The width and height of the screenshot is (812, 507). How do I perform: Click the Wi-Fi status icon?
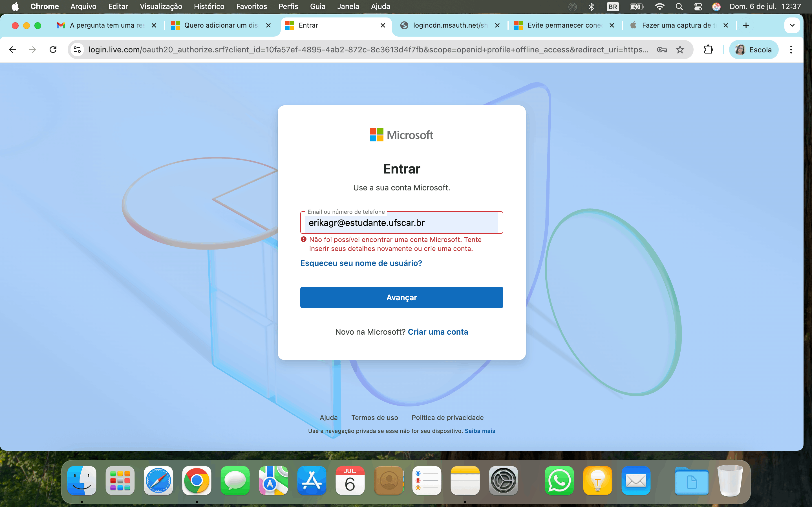click(660, 7)
